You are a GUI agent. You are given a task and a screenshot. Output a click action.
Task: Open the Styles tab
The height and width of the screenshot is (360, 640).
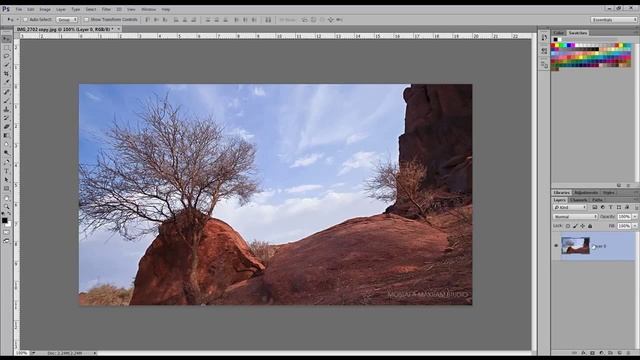click(x=609, y=193)
